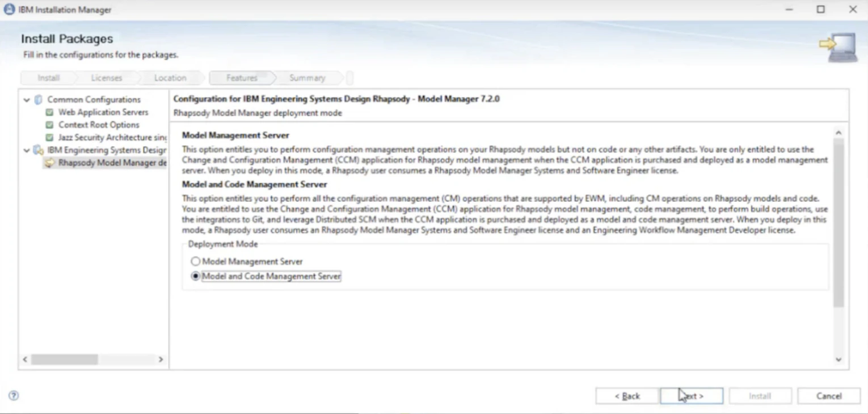Click the configuration panel vertical scrollbar thumb

pyautogui.click(x=838, y=223)
